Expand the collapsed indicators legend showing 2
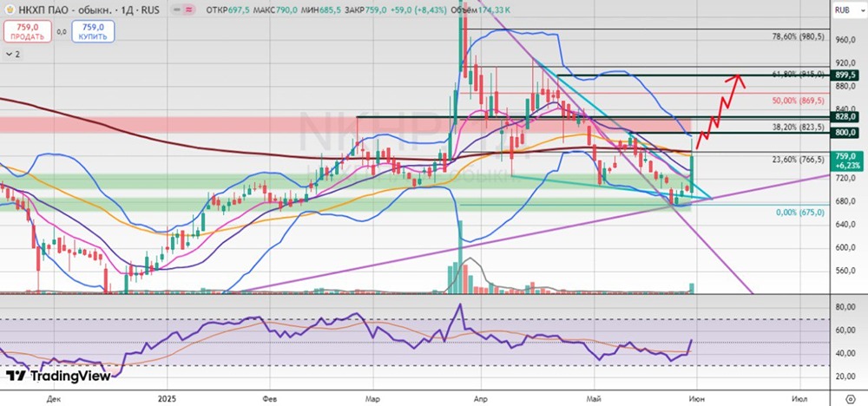The height and width of the screenshot is (406, 868). 13,54
